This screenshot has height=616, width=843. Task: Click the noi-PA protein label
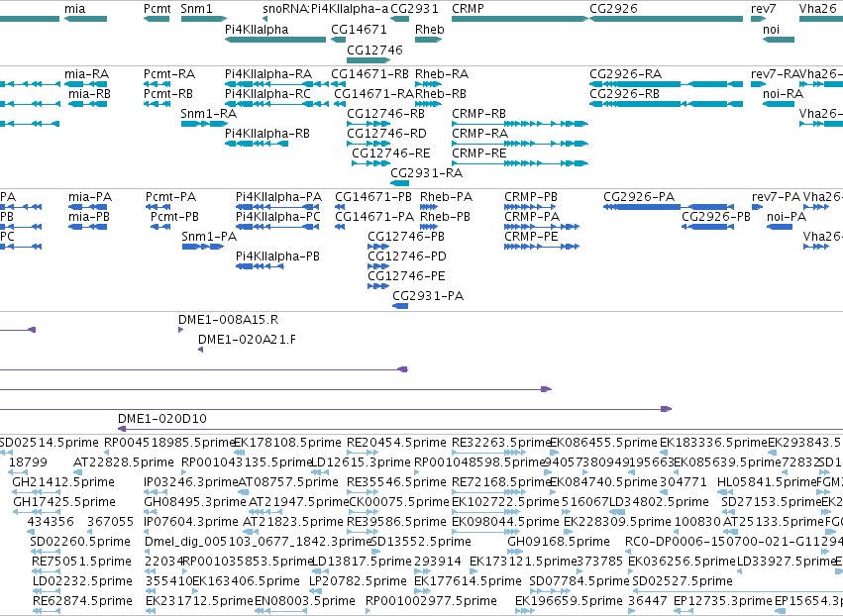787,217
